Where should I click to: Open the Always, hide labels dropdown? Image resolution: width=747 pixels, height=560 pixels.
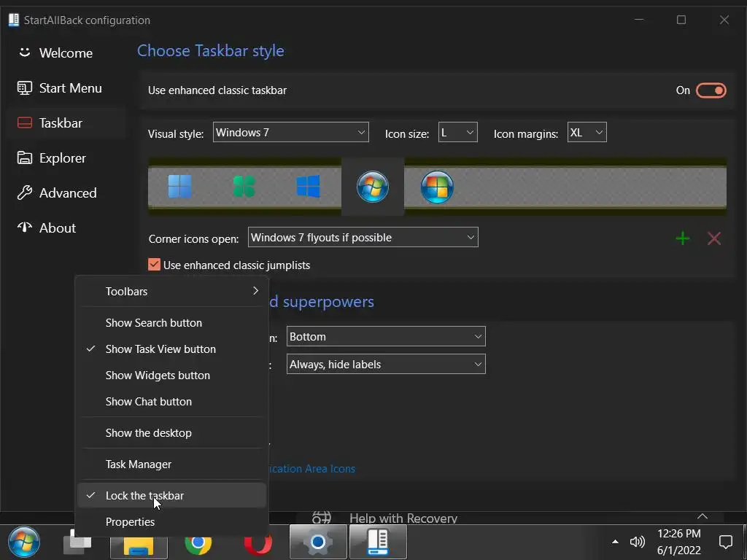click(386, 365)
